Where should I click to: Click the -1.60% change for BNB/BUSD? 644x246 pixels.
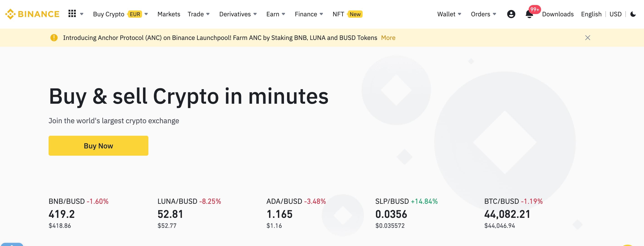pos(98,201)
